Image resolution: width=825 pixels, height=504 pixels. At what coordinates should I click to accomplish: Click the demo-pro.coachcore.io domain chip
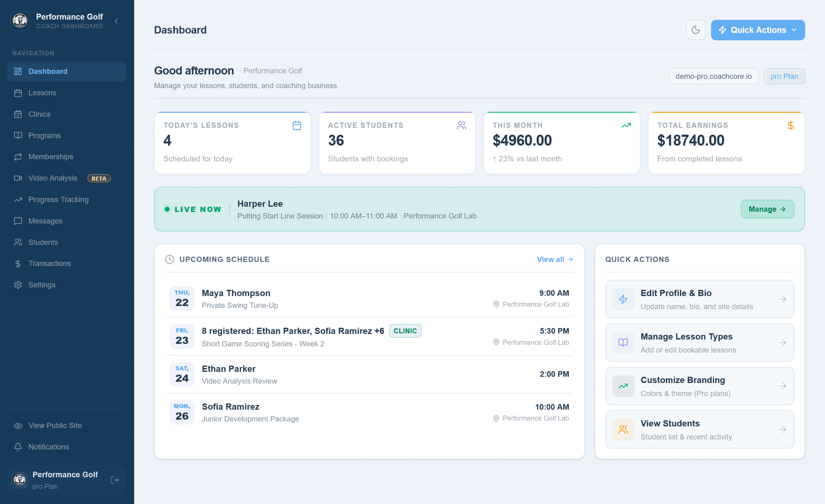tap(713, 76)
